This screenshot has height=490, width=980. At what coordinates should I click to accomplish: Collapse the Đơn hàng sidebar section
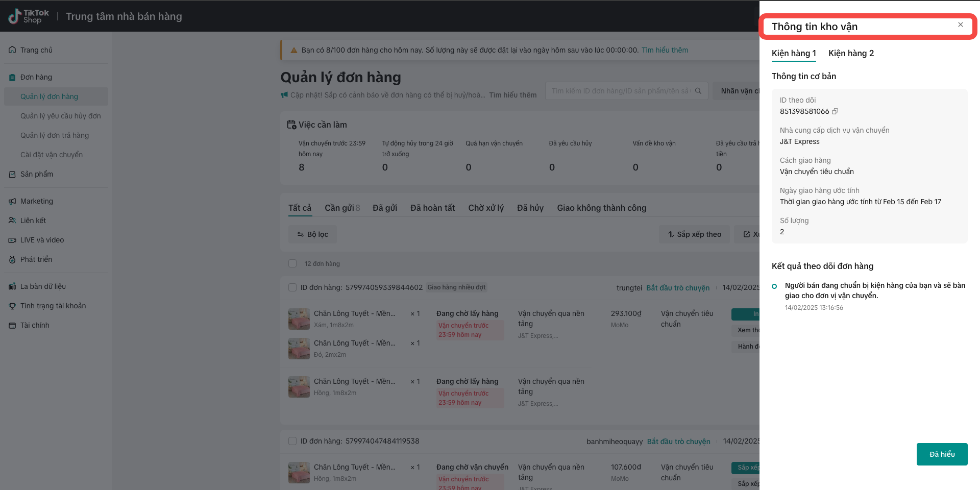pos(36,77)
